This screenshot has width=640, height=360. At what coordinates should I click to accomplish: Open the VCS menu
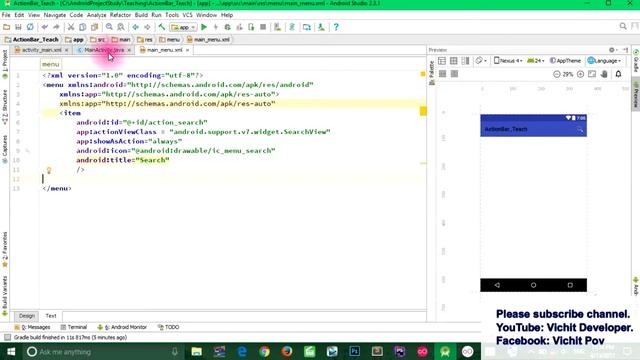187,15
